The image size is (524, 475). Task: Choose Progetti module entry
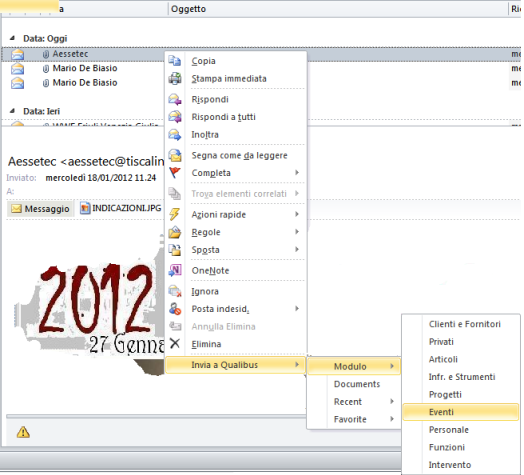click(461, 394)
